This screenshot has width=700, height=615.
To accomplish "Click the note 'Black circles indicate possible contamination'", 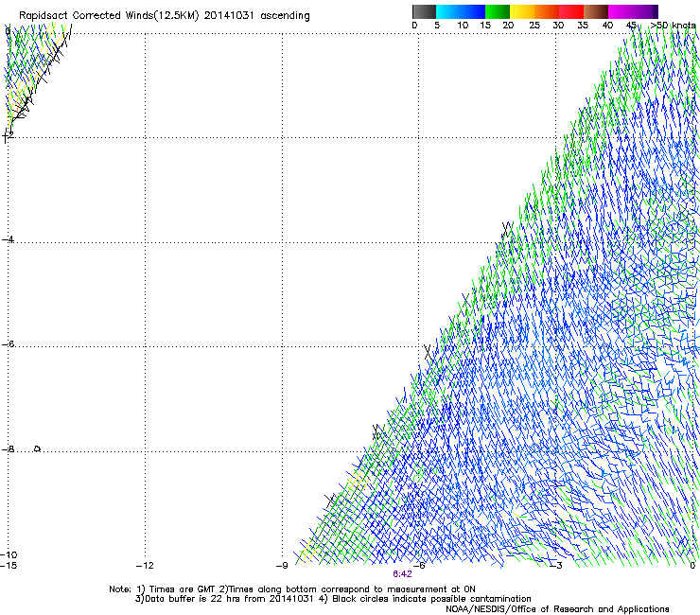I will click(431, 599).
